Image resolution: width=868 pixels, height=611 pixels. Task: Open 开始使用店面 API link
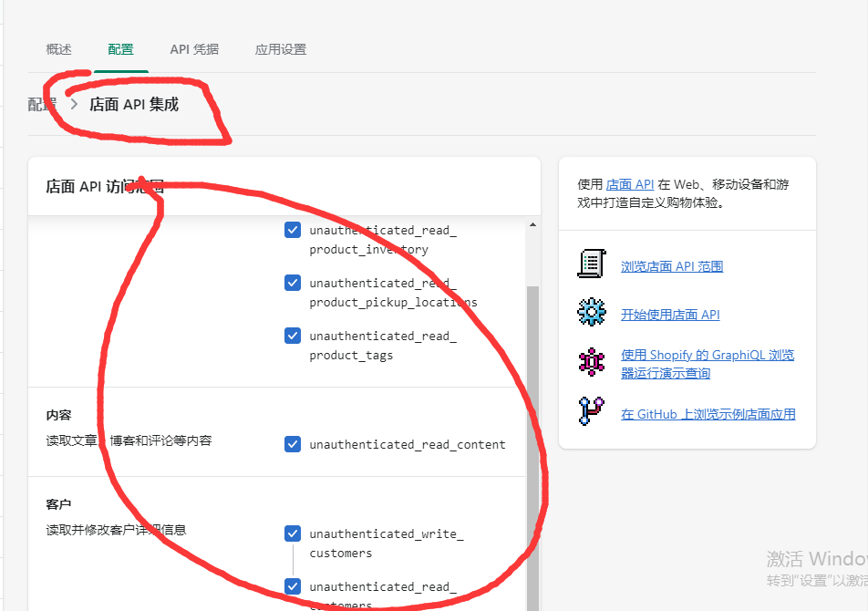point(670,315)
